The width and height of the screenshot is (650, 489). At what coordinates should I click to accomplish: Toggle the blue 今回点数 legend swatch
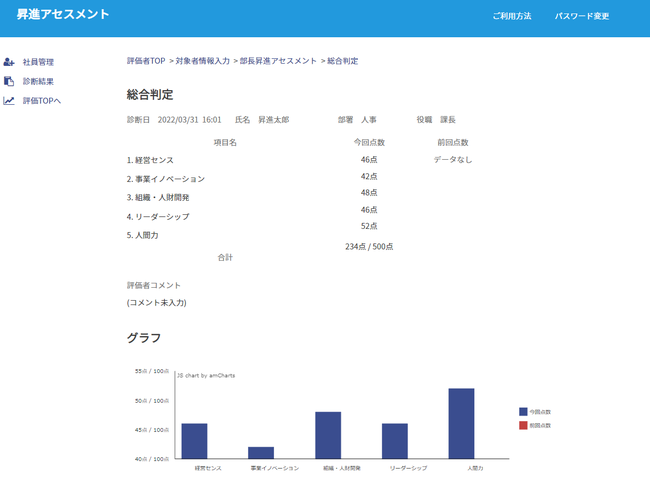point(523,412)
